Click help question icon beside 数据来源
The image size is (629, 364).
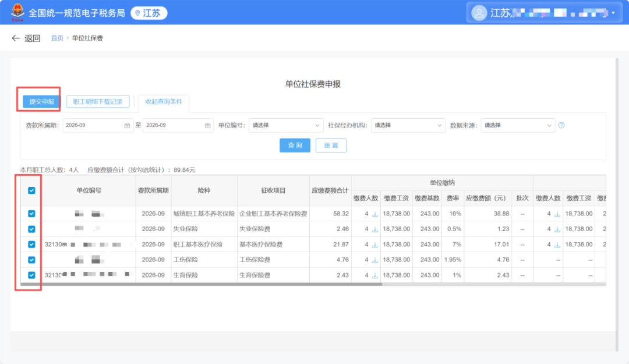tap(561, 125)
